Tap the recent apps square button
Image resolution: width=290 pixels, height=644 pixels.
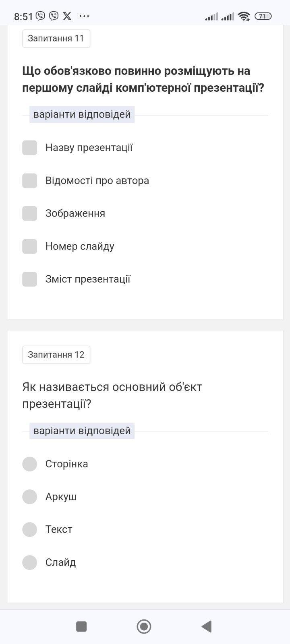pyautogui.click(x=81, y=626)
